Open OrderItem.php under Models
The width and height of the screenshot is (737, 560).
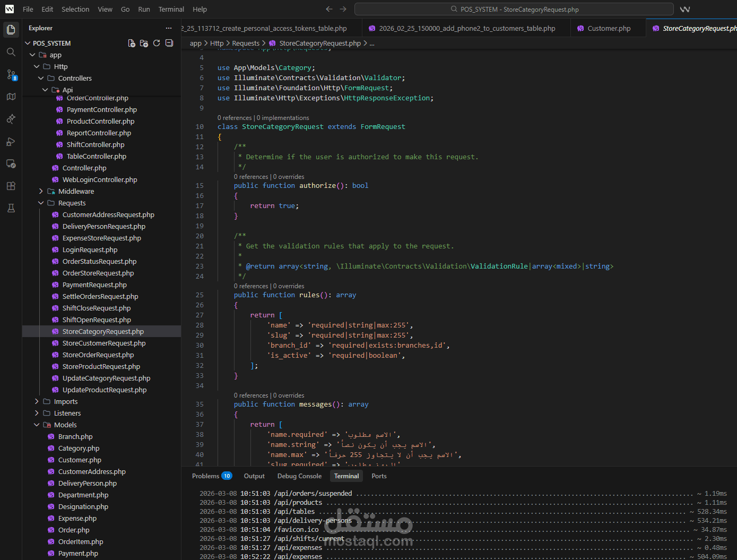pos(81,541)
